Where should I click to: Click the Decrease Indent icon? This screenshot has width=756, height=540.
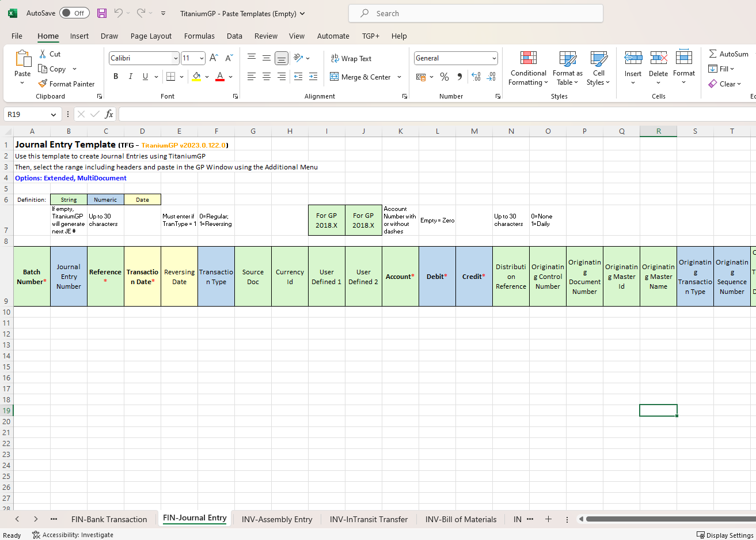(x=298, y=76)
